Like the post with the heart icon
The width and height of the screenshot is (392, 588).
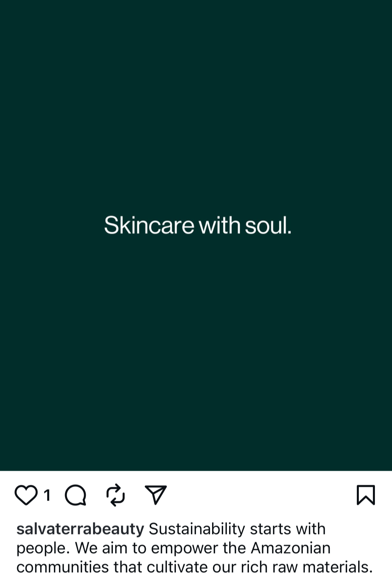(x=26, y=495)
